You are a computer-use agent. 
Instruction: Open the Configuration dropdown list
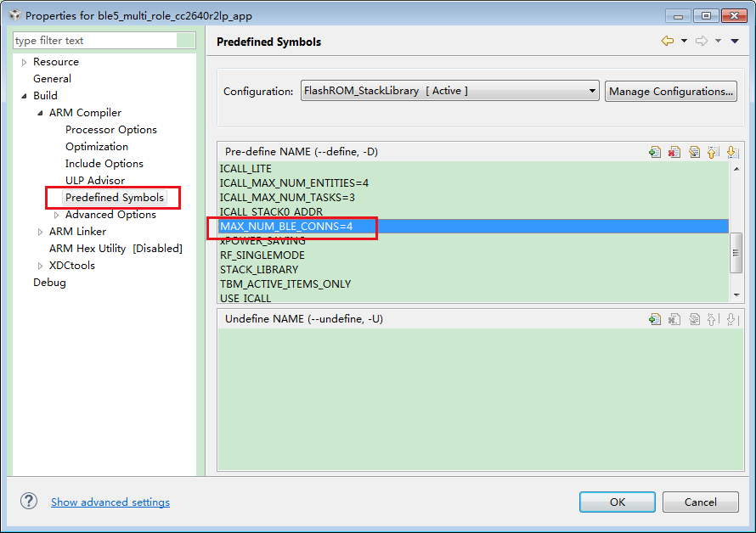[449, 91]
